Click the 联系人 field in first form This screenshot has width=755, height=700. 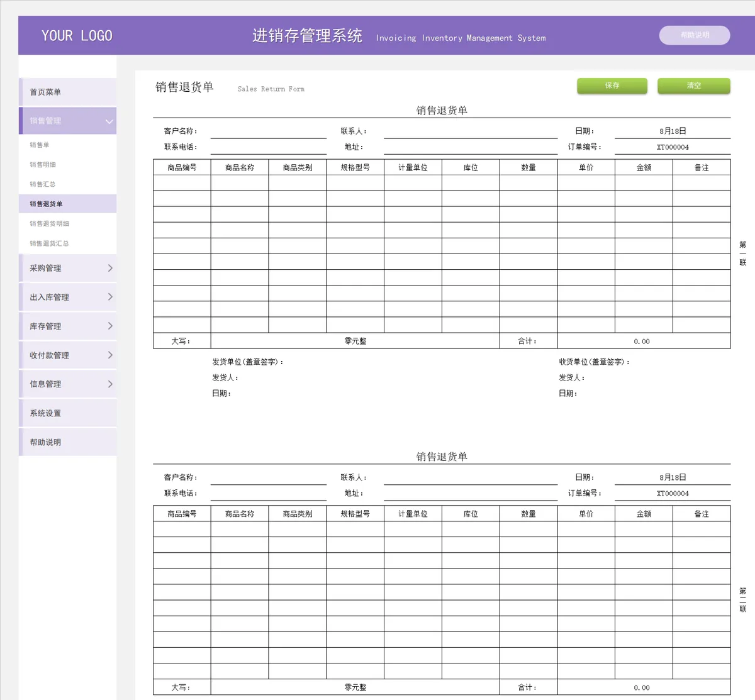471,131
